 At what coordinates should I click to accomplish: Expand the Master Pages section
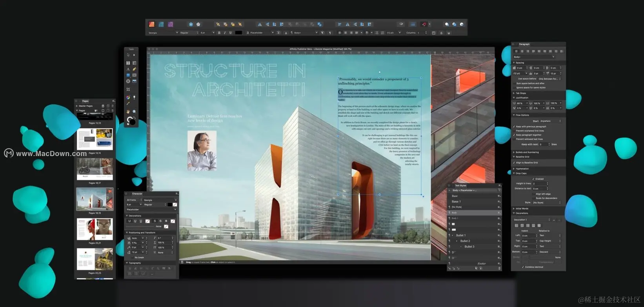[x=77, y=106]
